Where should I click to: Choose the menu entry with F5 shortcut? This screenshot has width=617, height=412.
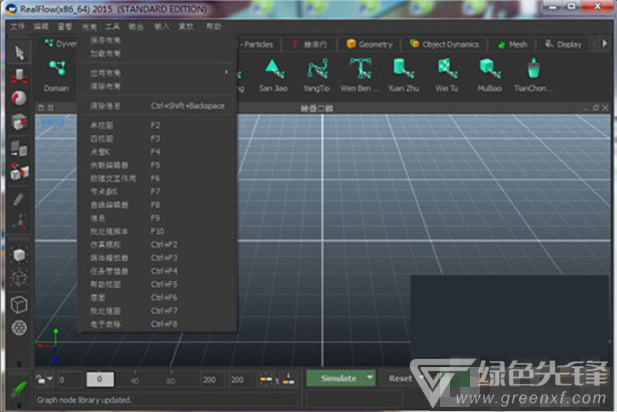click(158, 165)
